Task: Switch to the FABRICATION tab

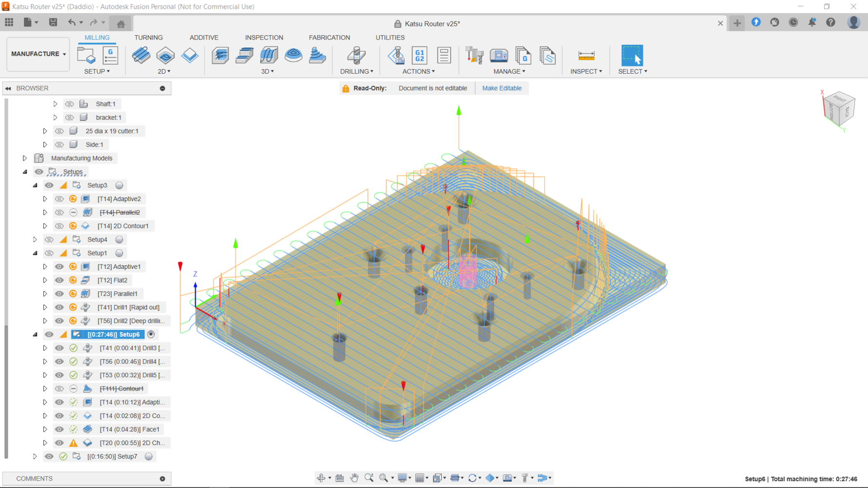Action: (x=330, y=38)
